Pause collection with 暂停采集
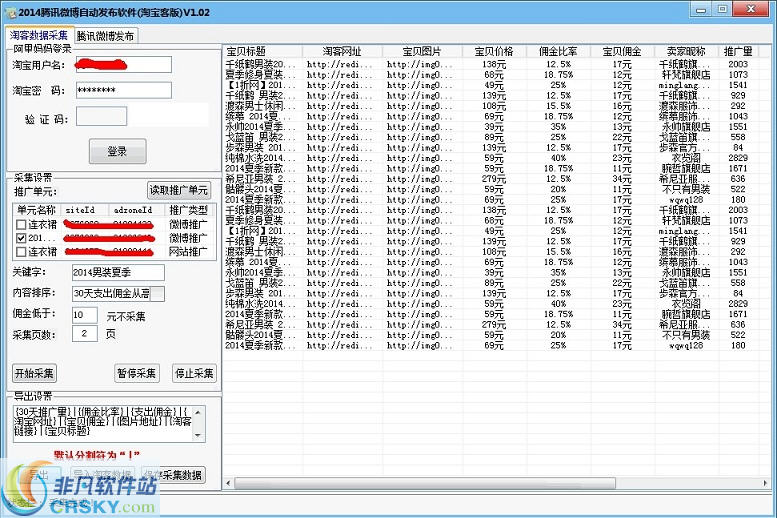 click(x=136, y=373)
